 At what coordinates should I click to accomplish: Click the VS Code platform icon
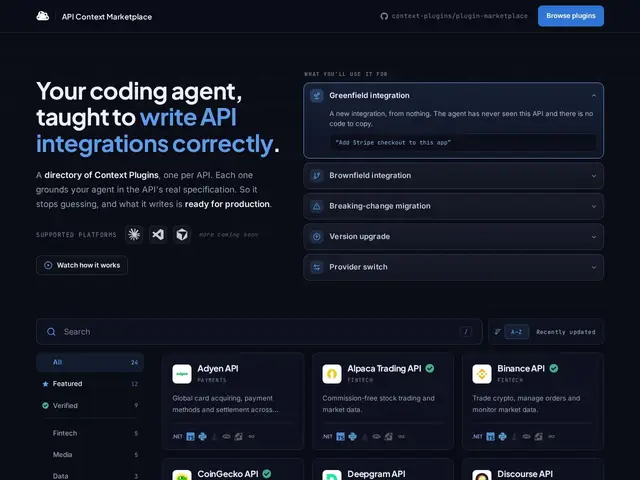[158, 234]
